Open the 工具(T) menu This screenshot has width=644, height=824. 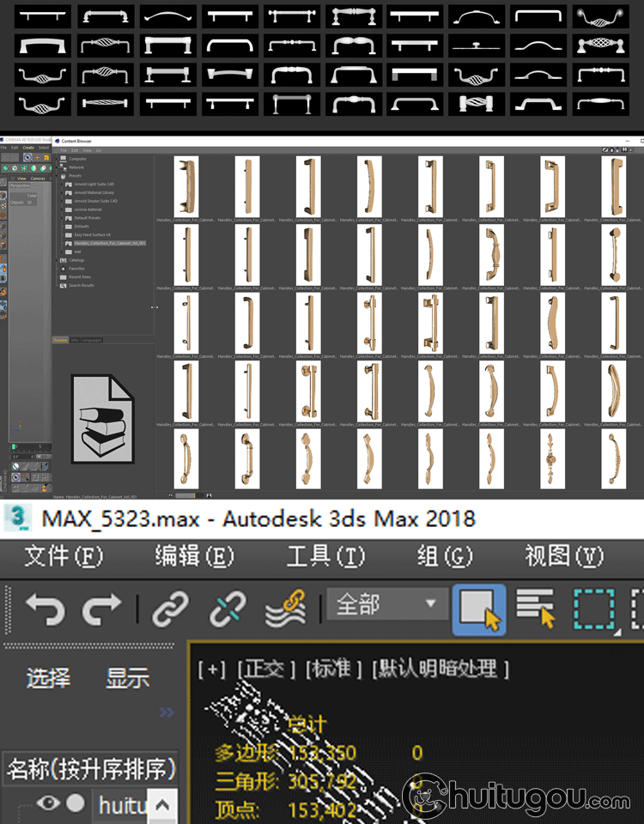pos(326,556)
